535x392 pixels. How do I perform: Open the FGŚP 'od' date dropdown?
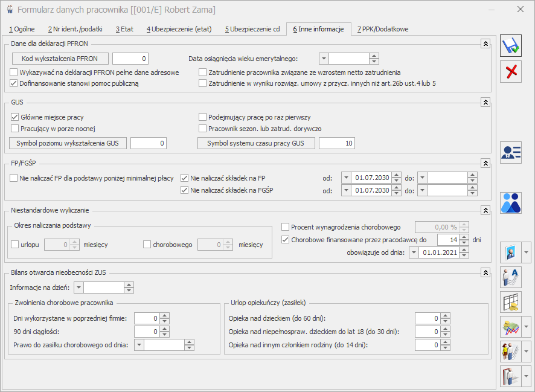(347, 190)
